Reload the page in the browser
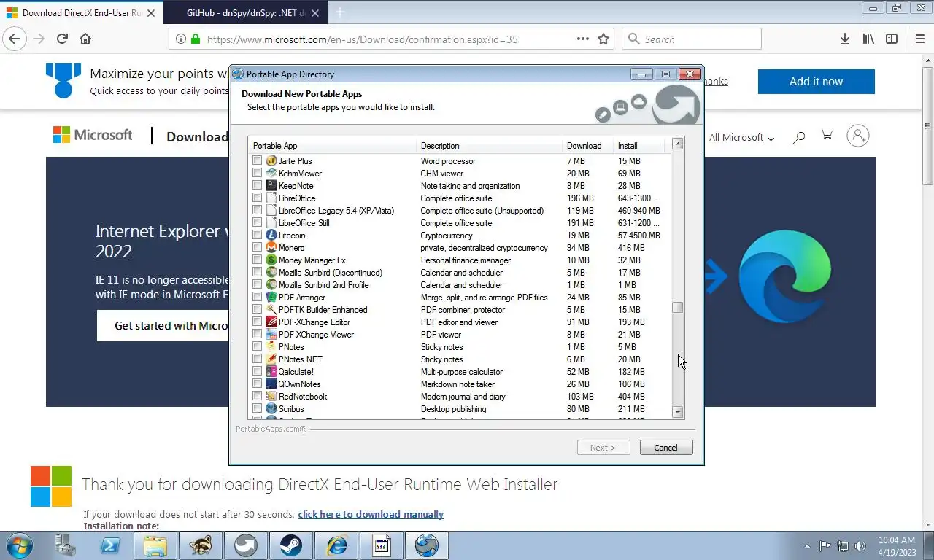 tap(62, 39)
